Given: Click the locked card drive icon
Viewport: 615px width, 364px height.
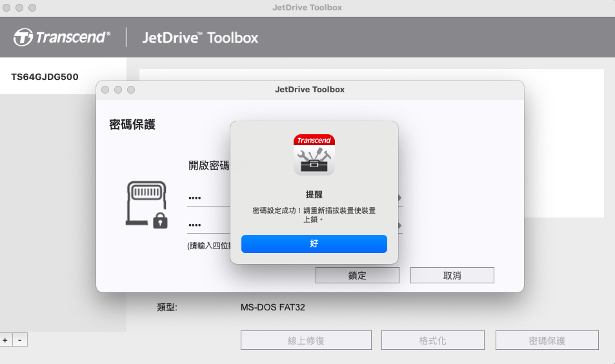Looking at the screenshot, I should pos(146,205).
